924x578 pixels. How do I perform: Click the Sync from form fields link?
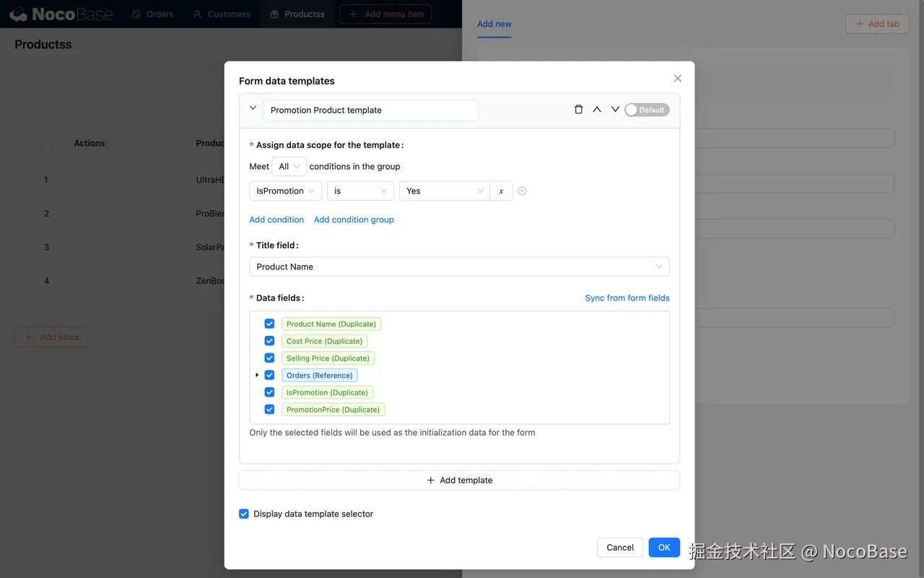click(627, 298)
